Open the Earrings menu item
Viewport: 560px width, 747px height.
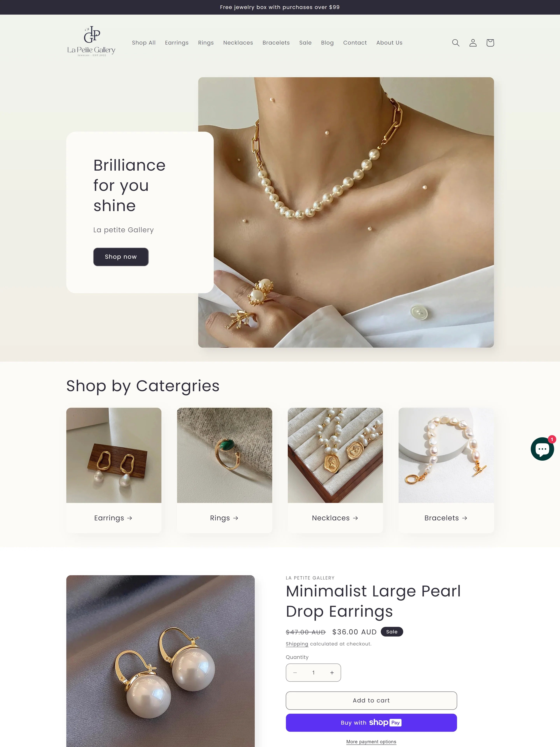177,43
